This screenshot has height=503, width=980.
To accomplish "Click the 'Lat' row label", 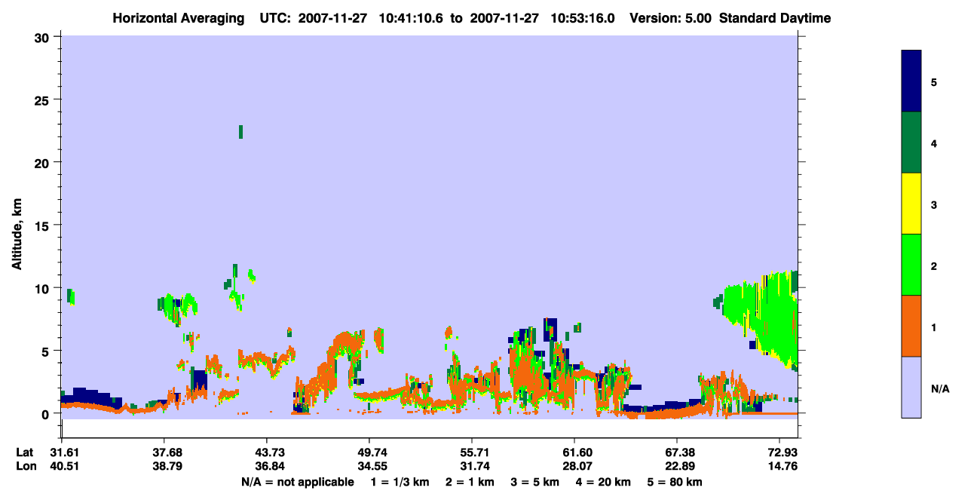I will click(x=24, y=452).
